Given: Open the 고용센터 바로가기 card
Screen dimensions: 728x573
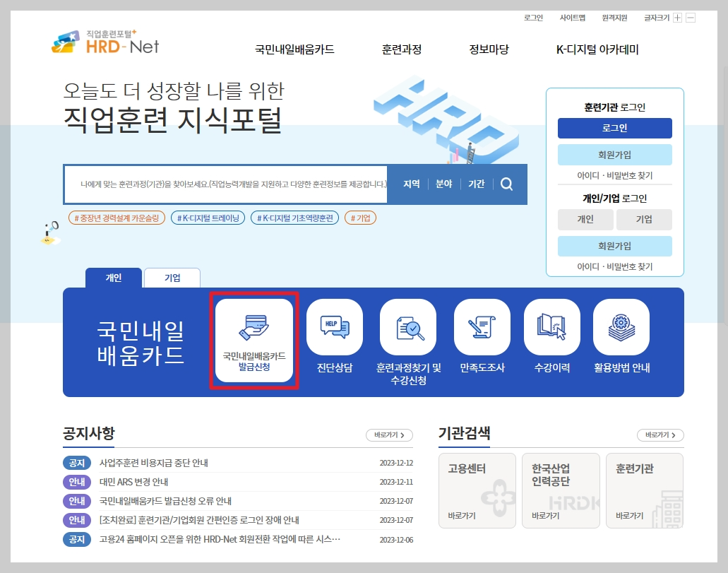Looking at the screenshot, I should pyautogui.click(x=477, y=491).
